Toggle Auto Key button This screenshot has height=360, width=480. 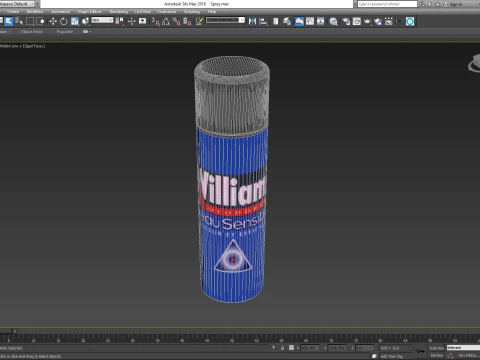(436, 348)
